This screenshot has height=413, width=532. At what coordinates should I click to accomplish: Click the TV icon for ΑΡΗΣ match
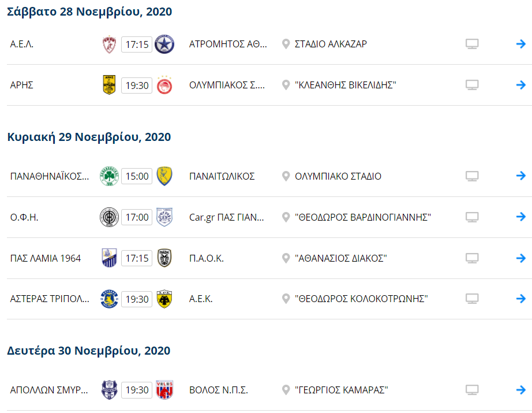click(x=472, y=85)
